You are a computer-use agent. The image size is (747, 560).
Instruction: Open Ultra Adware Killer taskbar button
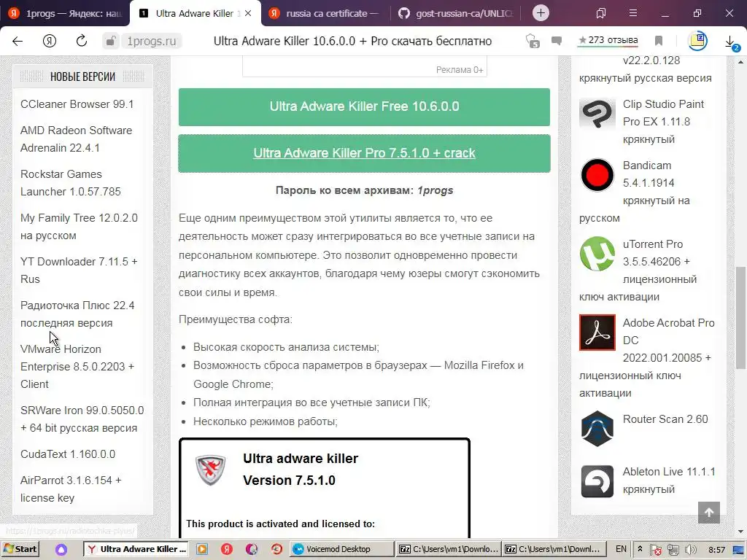[136, 549]
